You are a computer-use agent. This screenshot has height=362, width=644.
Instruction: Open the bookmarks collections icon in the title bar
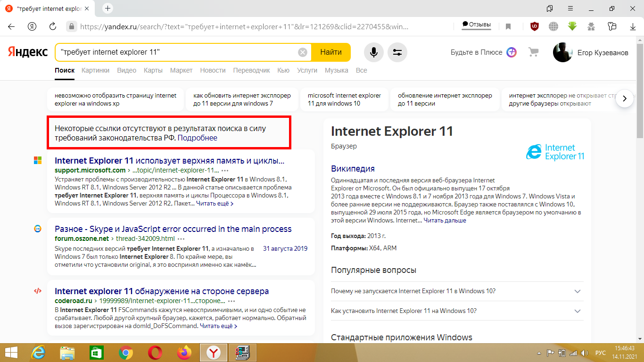550,8
